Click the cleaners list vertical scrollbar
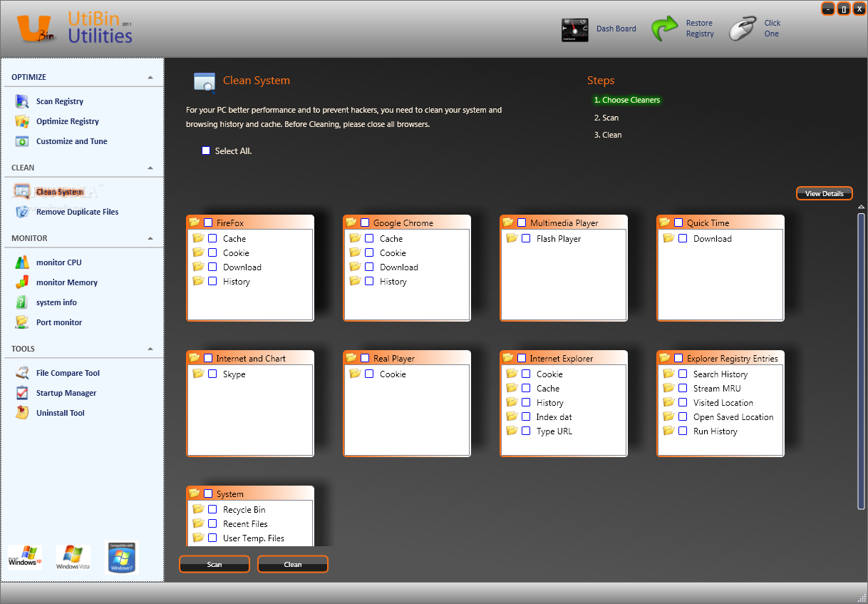 861,360
